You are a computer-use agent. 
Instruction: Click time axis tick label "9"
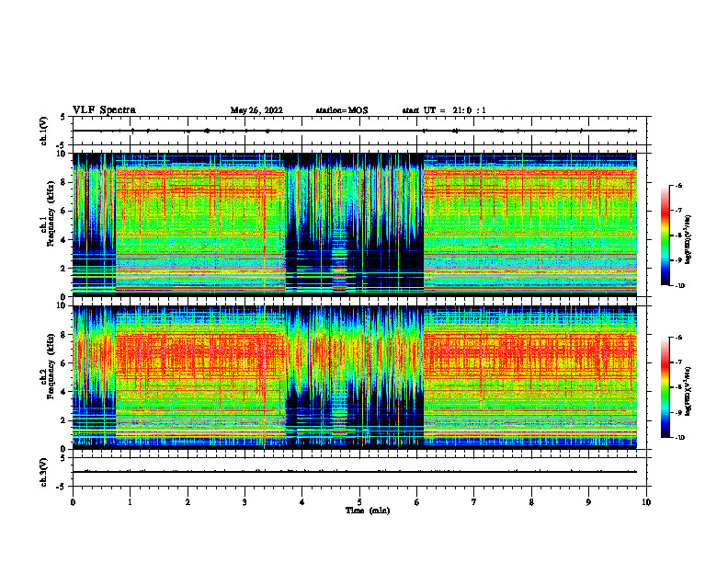[588, 502]
